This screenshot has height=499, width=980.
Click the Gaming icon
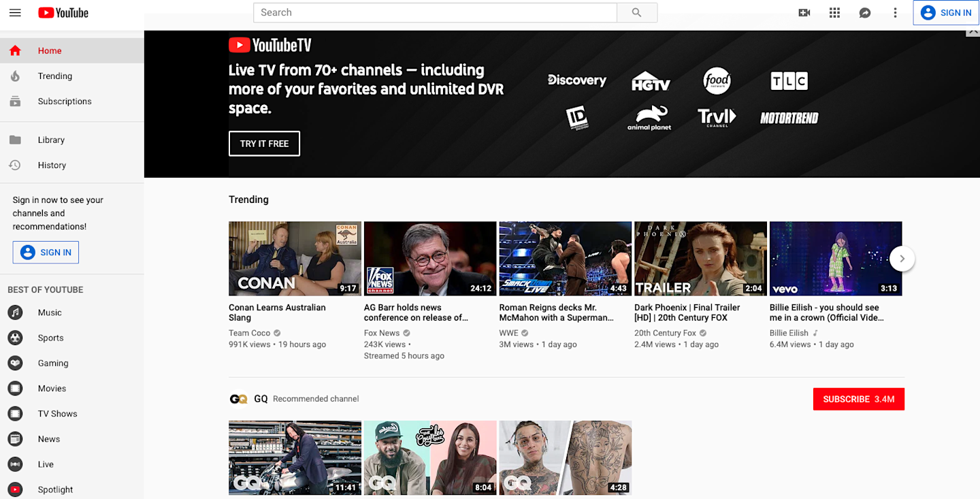15,363
